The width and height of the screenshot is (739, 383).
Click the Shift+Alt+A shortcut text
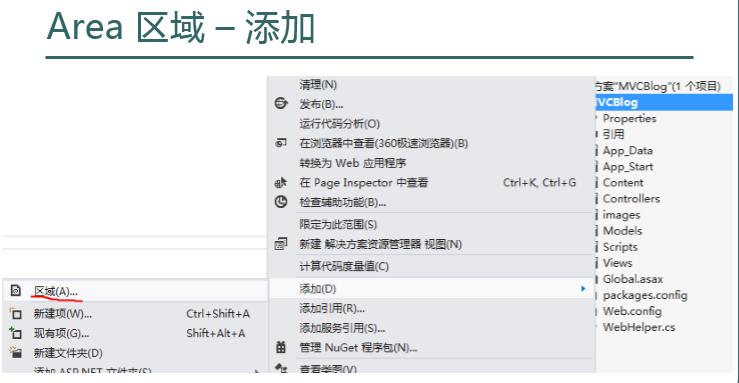[x=215, y=334]
